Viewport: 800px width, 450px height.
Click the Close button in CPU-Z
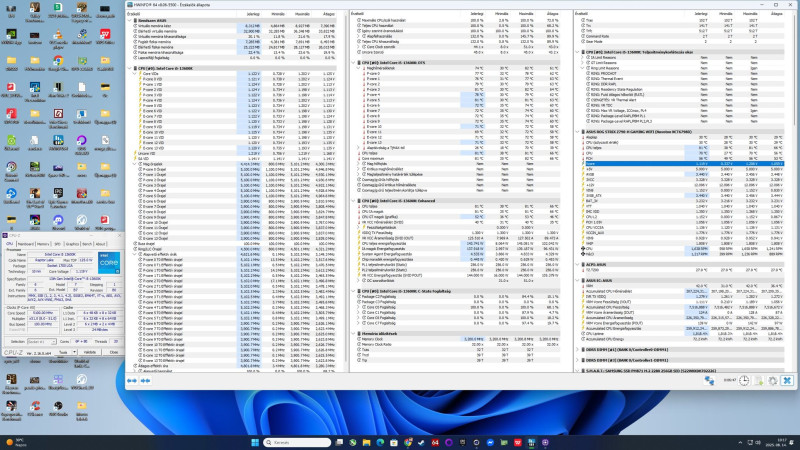[113, 352]
